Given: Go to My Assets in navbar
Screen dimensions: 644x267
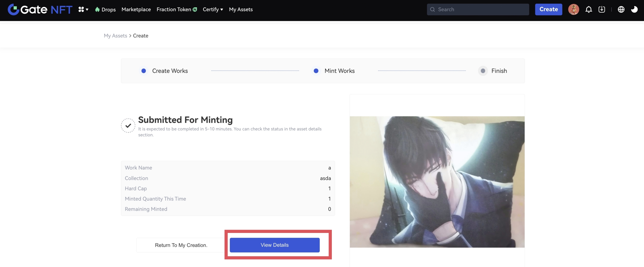Looking at the screenshot, I should (240, 10).
